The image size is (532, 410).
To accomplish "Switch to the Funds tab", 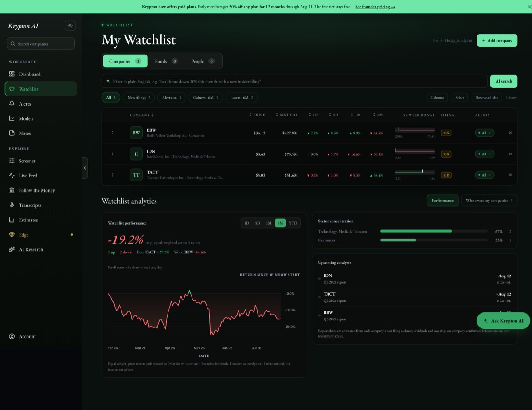I will (166, 61).
